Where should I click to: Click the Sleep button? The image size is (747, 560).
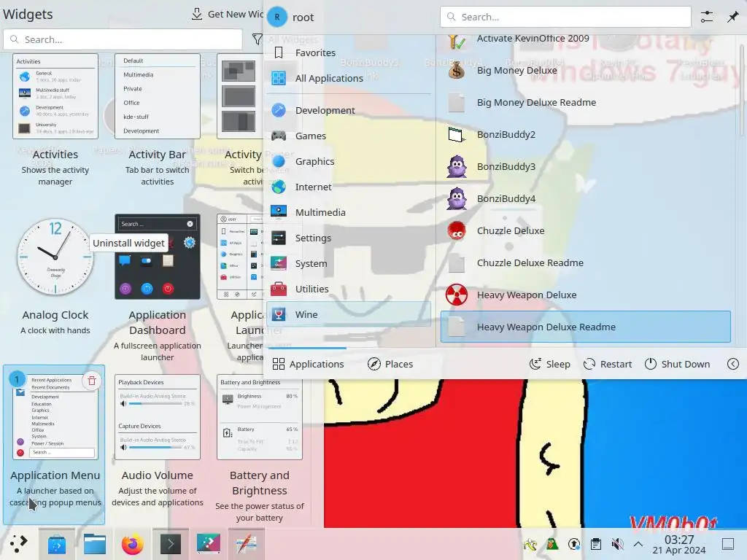[x=550, y=365]
